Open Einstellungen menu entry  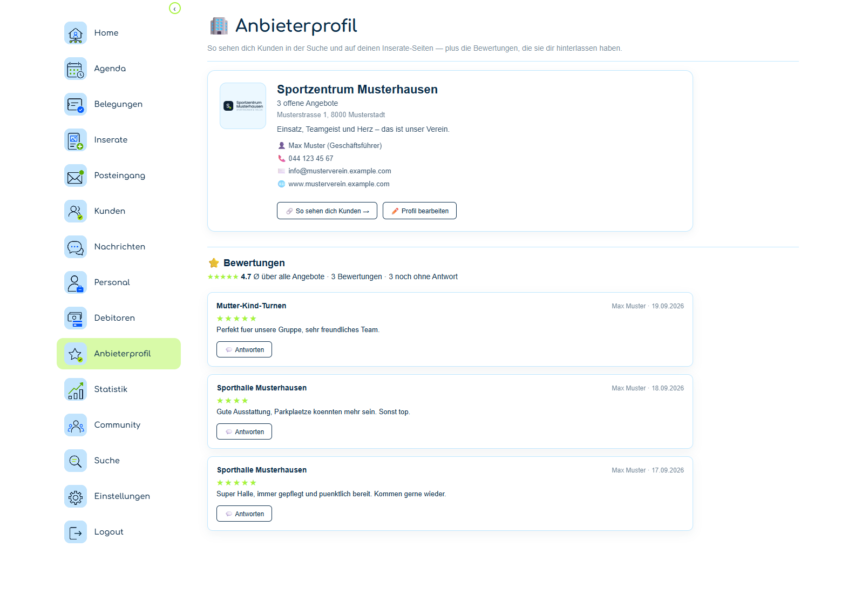[122, 496]
